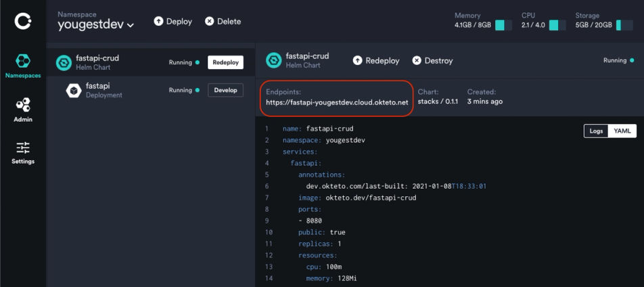
Task: Click Redeploy in the detail panel header
Action: coord(376,60)
